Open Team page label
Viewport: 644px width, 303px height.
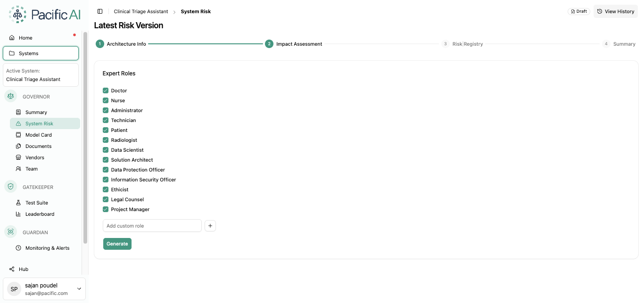(32, 169)
